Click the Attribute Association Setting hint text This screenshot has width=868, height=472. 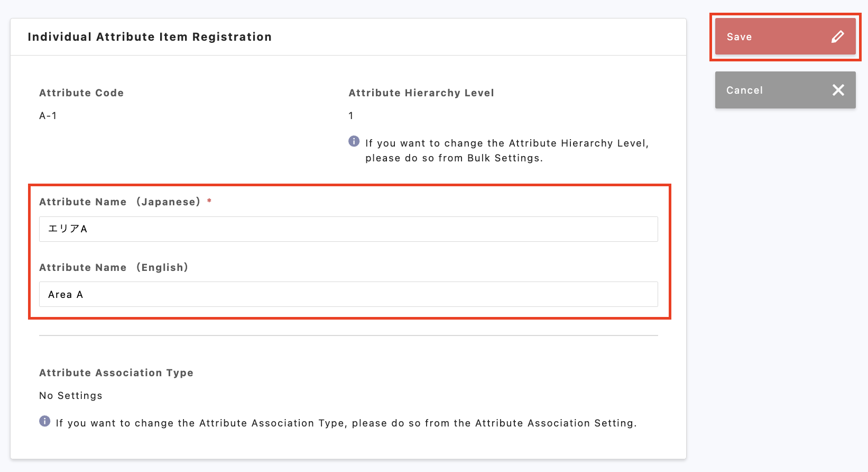(346, 423)
